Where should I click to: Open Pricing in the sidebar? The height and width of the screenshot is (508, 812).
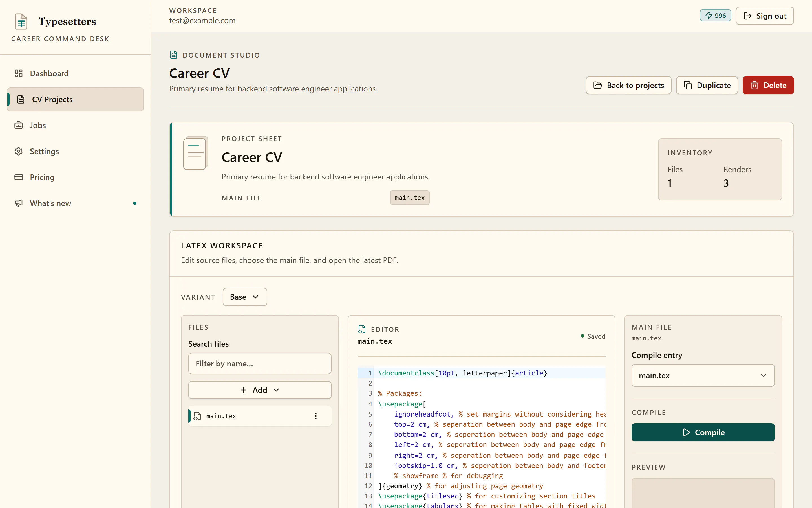pyautogui.click(x=75, y=177)
